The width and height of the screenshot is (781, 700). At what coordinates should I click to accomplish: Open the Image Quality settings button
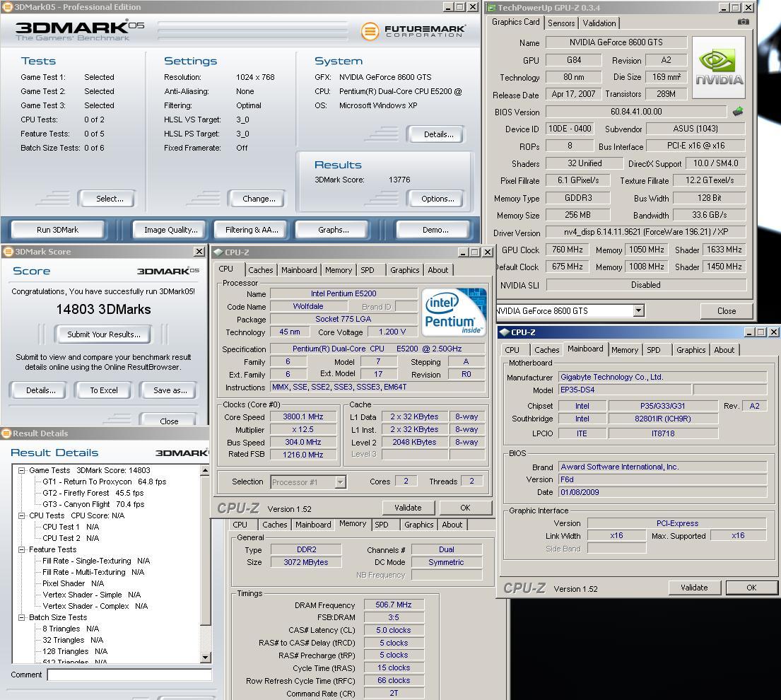coord(171,230)
